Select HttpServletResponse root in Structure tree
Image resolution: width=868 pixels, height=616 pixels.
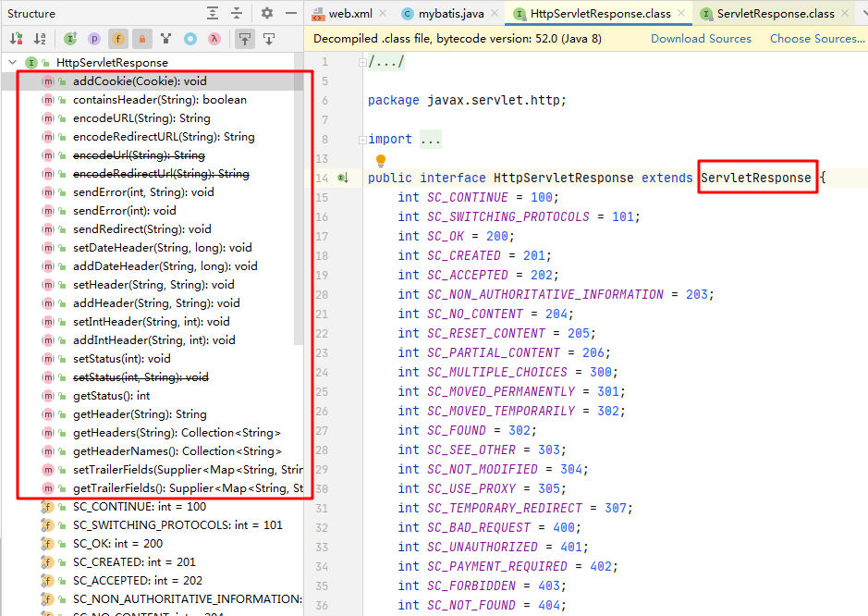[112, 63]
